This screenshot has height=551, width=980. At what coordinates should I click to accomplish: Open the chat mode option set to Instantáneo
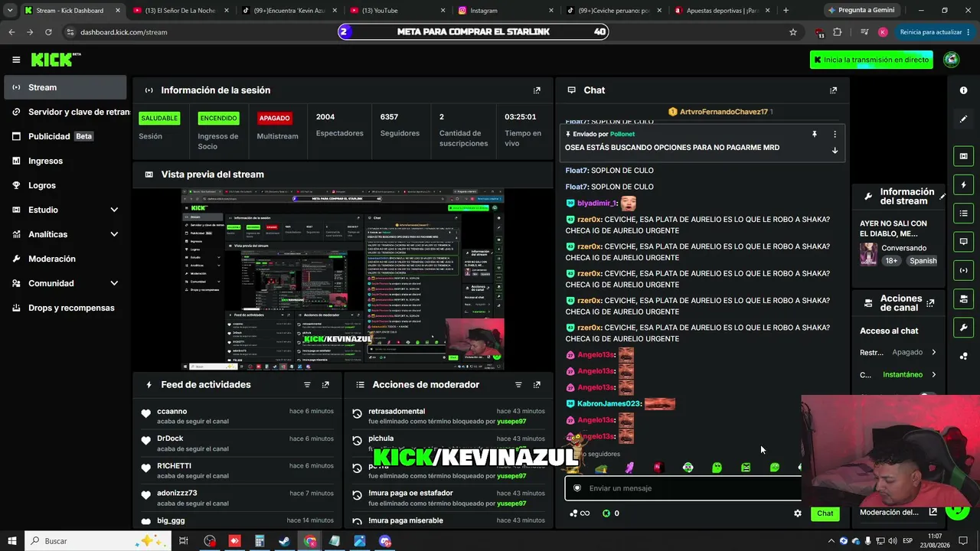click(x=898, y=375)
